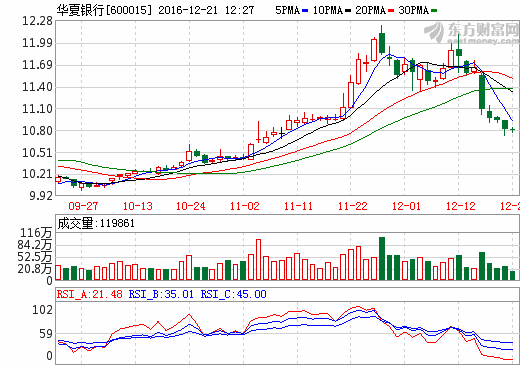Click the green 30PMA color marker
Viewport: 520px width, 365px height.
[434, 11]
